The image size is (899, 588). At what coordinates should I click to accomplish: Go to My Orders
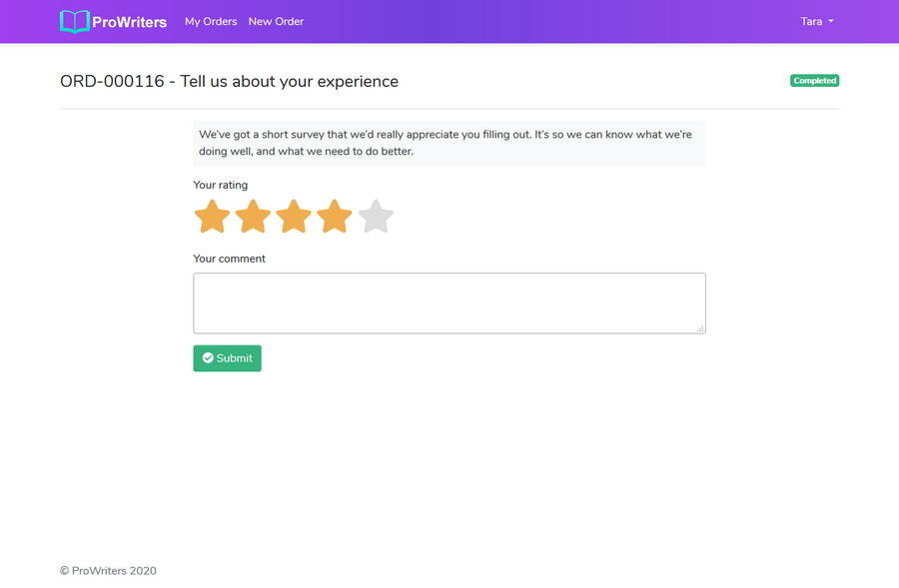pyautogui.click(x=210, y=21)
